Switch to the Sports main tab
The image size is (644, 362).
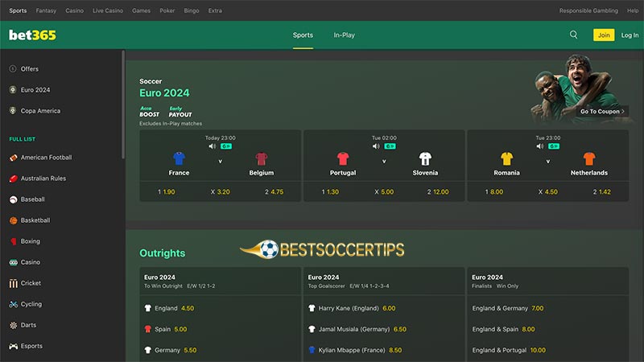tap(303, 35)
